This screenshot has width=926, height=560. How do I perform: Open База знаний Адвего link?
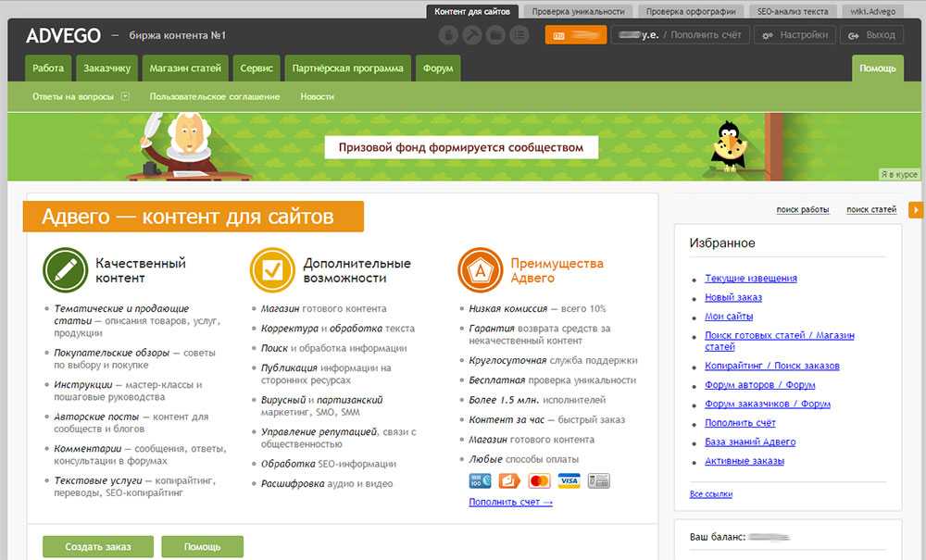tap(750, 442)
